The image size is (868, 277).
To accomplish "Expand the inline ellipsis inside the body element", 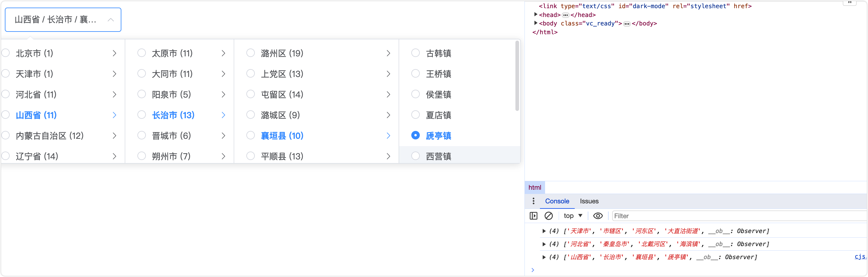I will coord(627,23).
